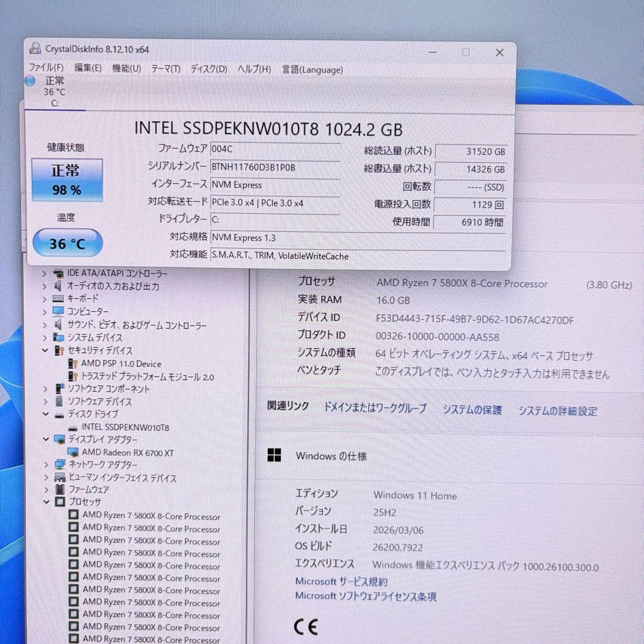Expand the オーディオの入力および出力 node

coord(44,286)
